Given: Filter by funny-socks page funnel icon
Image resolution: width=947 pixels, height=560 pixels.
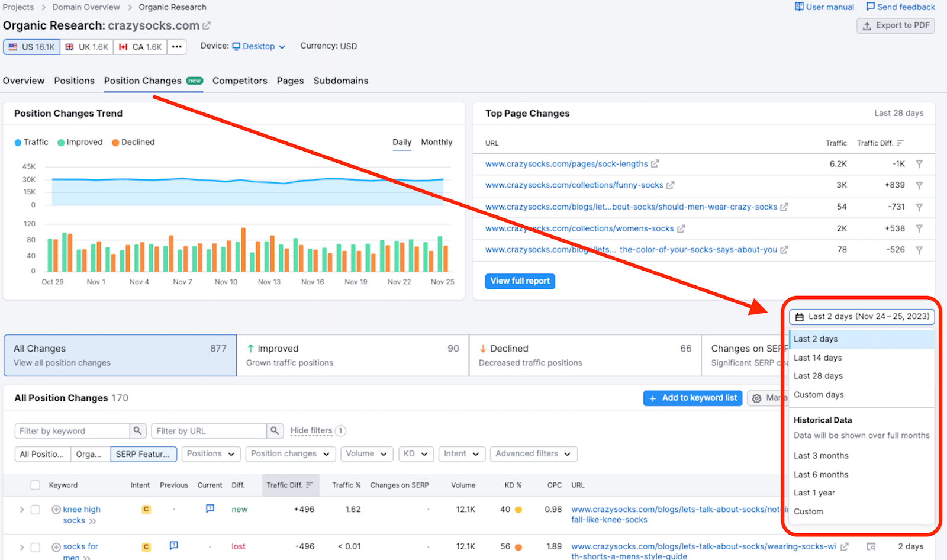Looking at the screenshot, I should point(919,185).
